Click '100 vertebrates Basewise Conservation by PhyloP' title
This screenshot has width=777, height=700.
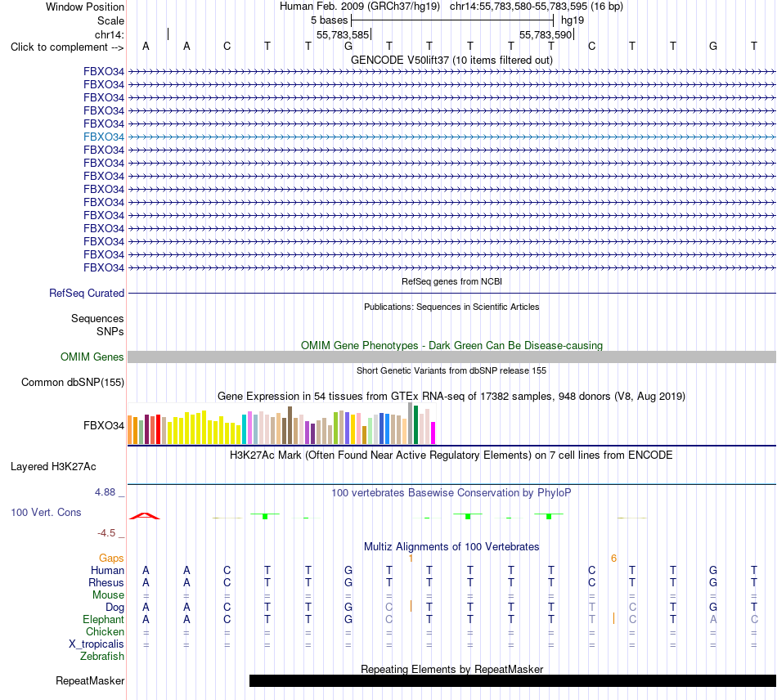point(451,492)
